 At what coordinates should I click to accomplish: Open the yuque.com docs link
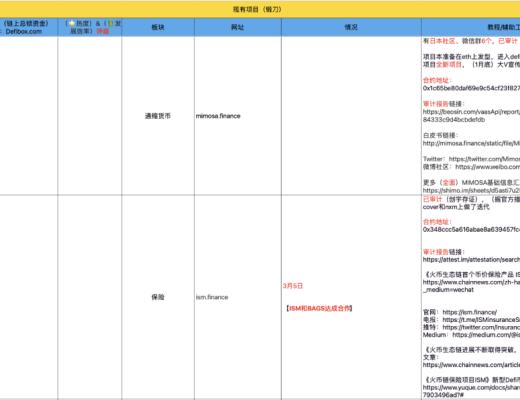[471, 391]
